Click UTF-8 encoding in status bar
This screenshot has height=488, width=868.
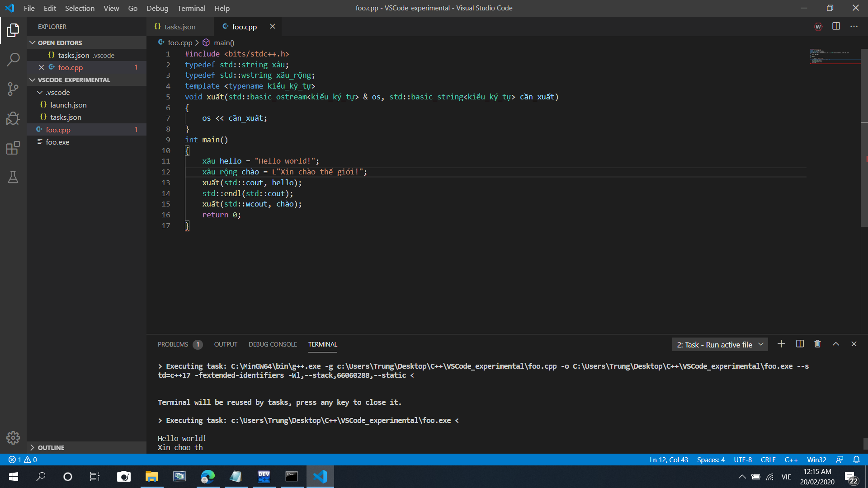(742, 460)
